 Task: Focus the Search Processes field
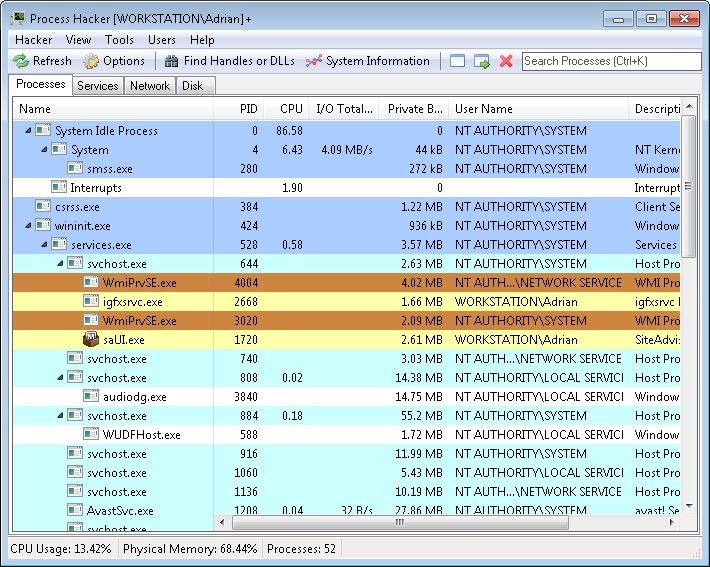(x=611, y=61)
